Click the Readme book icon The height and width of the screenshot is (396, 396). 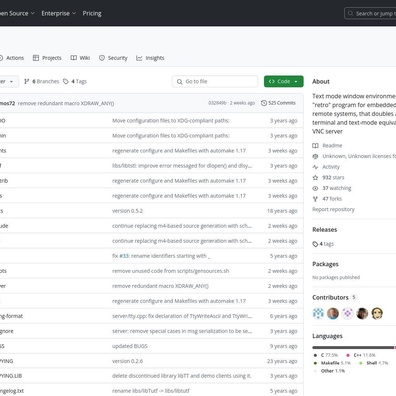coord(315,146)
